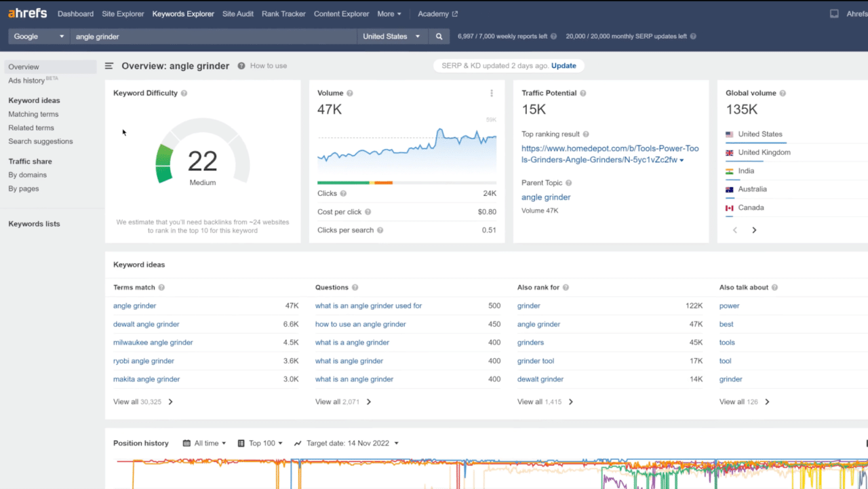Open 'dewalt angle grinder' keyword link

(x=146, y=324)
